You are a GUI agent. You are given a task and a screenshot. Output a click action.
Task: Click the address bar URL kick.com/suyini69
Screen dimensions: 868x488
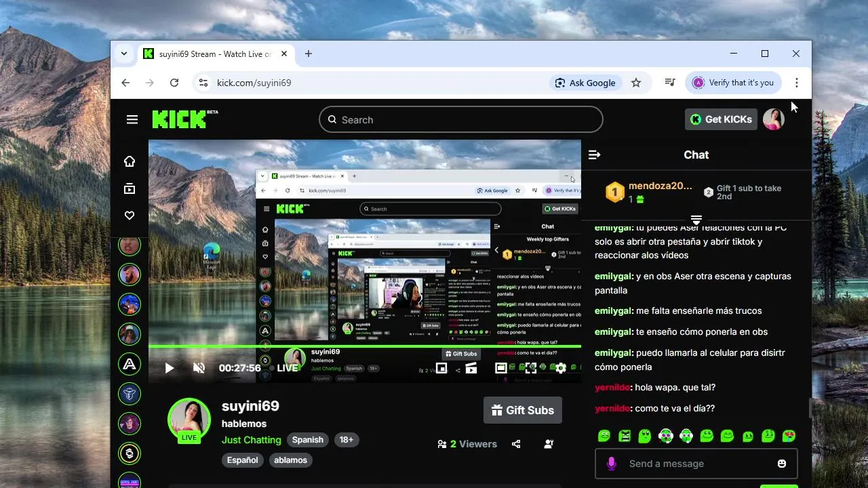[x=254, y=83]
